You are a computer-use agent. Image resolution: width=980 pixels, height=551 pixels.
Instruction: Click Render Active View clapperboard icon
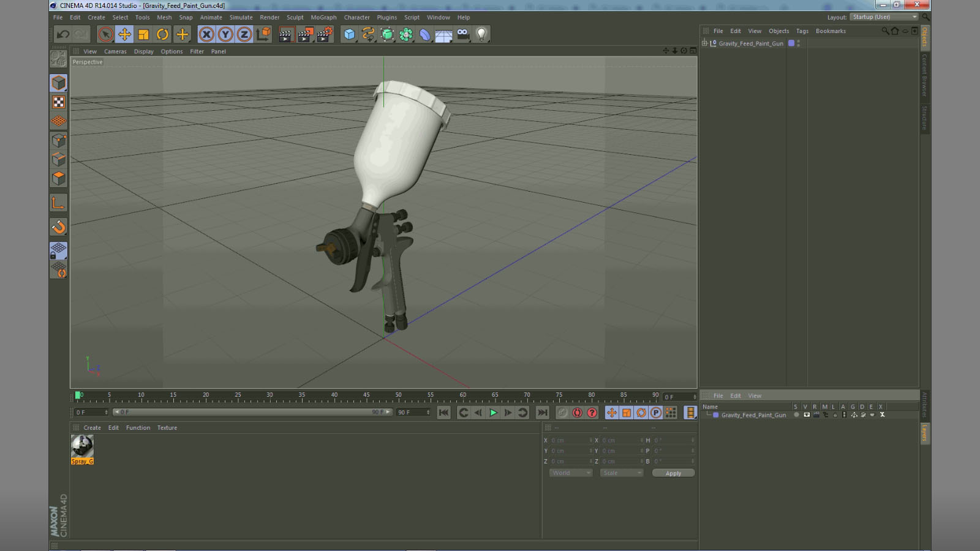coord(285,34)
